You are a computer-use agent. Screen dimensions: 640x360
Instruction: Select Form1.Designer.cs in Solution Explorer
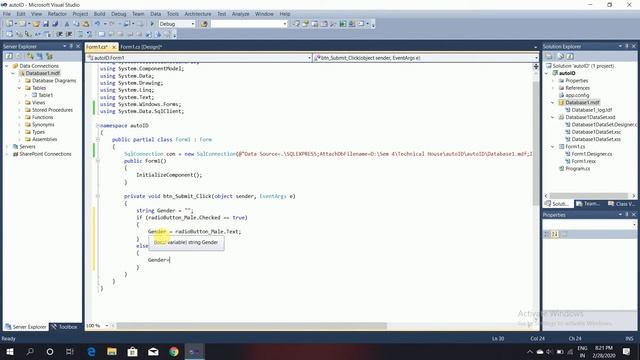(x=591, y=154)
